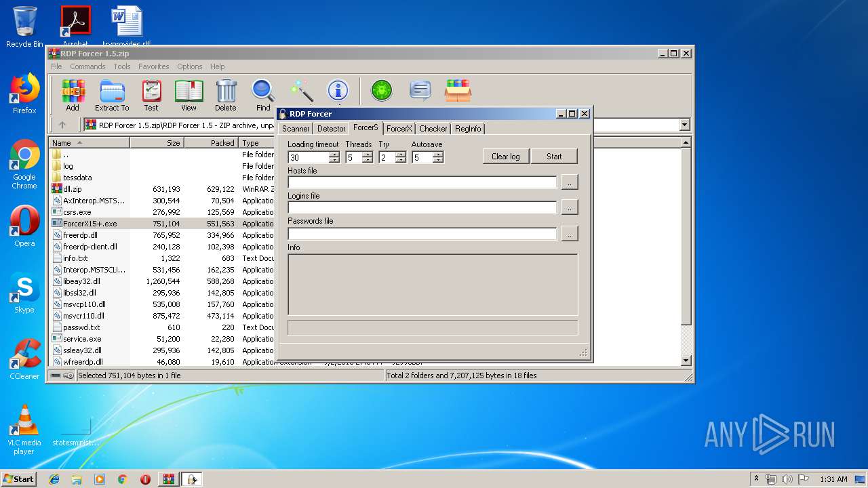Viewport: 868px width, 488px height.
Task: Click the Windows Explorer taskbar icon
Action: click(x=77, y=479)
